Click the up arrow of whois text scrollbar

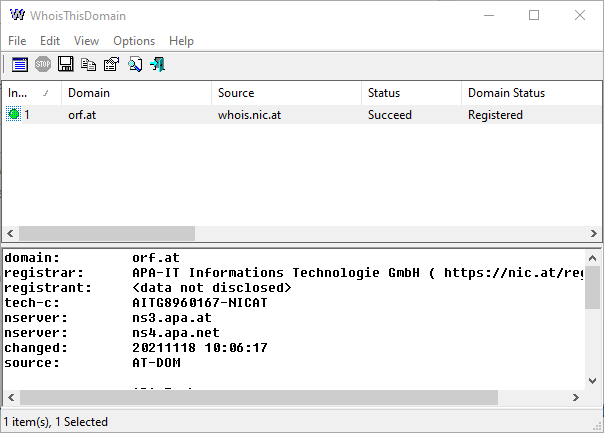click(592, 258)
